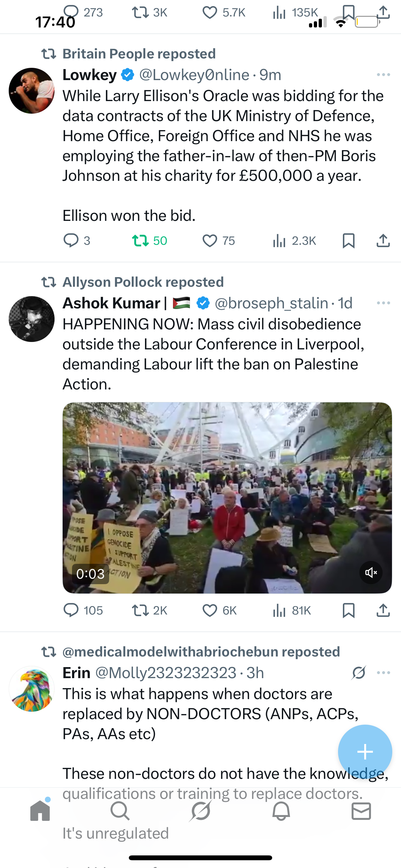Open @Lowkey0nline profile handle
The image size is (401, 868).
pyautogui.click(x=194, y=75)
